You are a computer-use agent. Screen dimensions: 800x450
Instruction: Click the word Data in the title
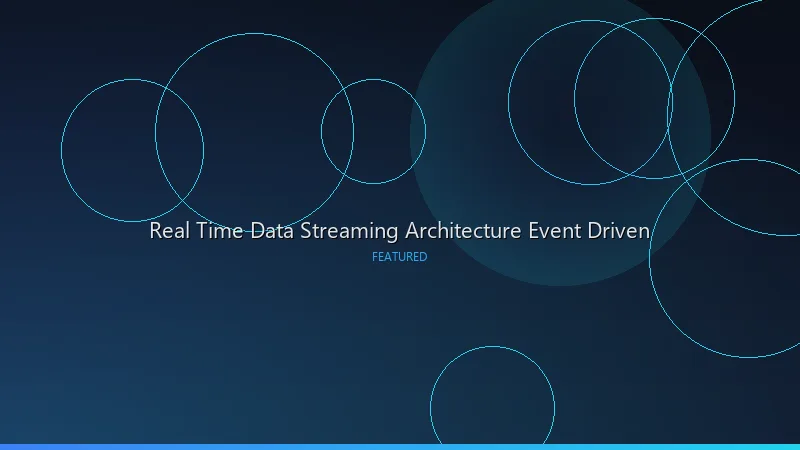coord(271,231)
